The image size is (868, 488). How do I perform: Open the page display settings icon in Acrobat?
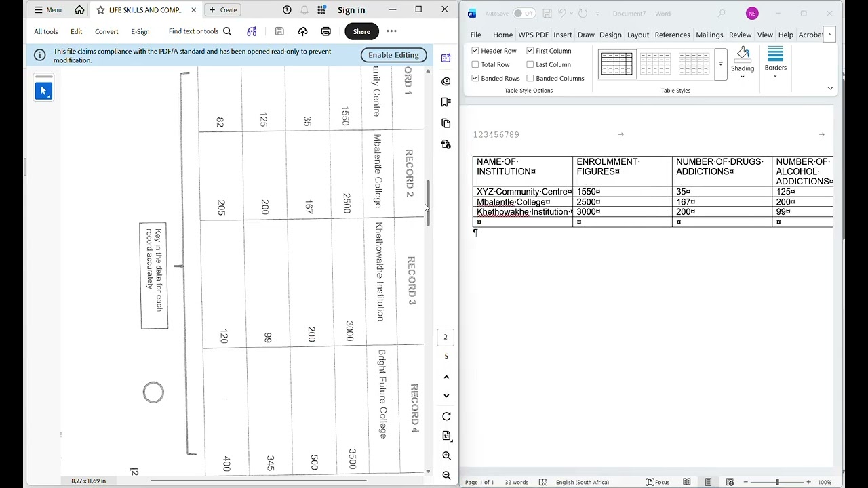click(x=446, y=436)
